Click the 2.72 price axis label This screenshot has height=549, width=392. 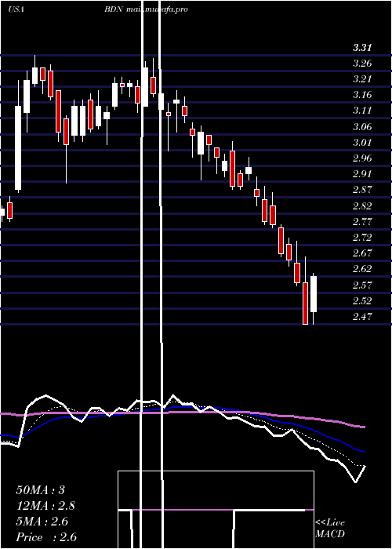pyautogui.click(x=362, y=238)
